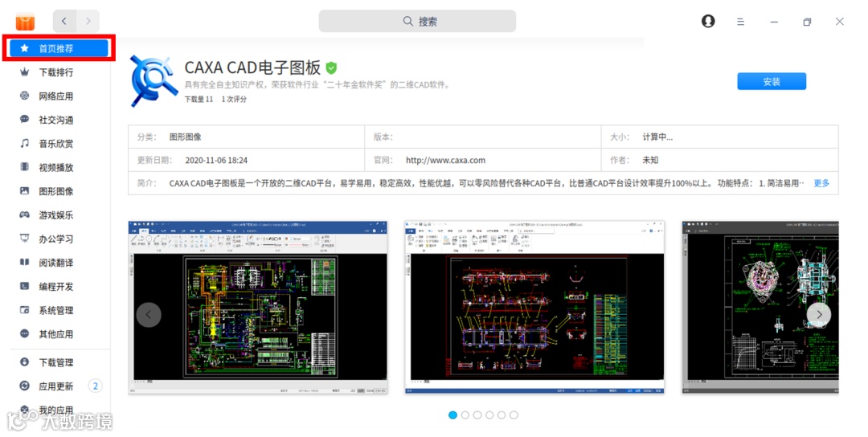The height and width of the screenshot is (437, 868).
Task: Focus the 搜索 search field
Action: click(417, 21)
